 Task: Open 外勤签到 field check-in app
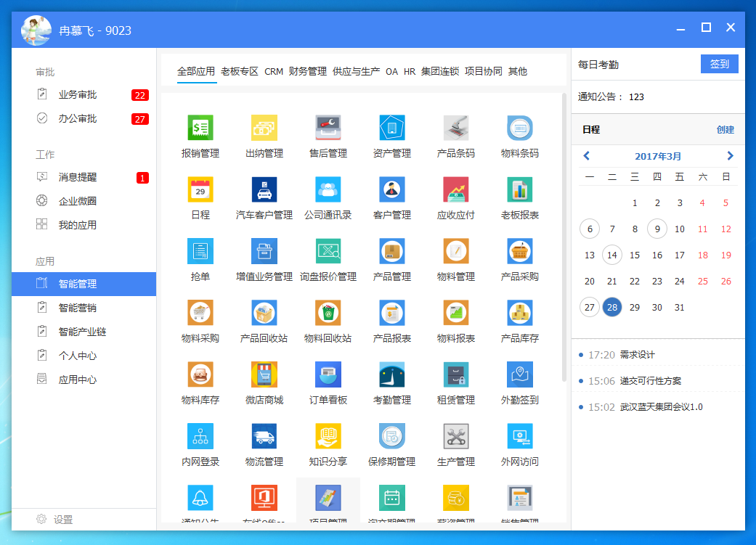coord(520,375)
